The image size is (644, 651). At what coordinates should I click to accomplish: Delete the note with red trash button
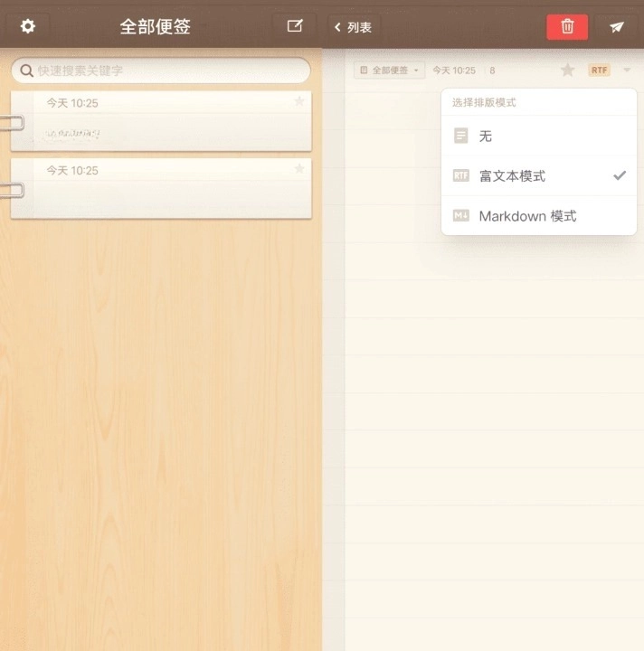567,27
